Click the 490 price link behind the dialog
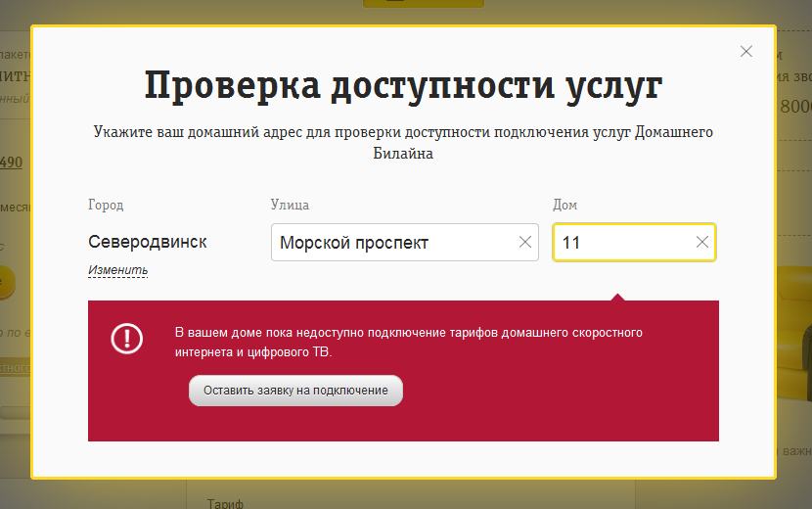 (12, 163)
